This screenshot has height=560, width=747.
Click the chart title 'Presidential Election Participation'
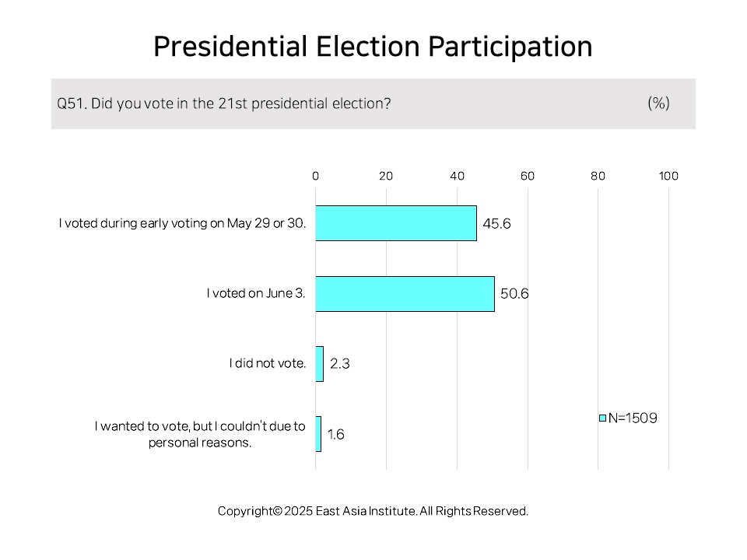coord(373,47)
